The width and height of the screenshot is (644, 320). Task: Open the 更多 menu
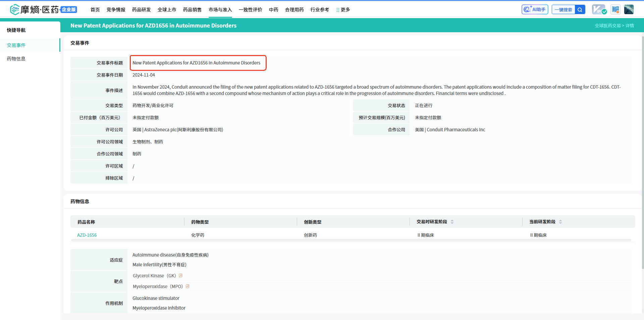[343, 10]
